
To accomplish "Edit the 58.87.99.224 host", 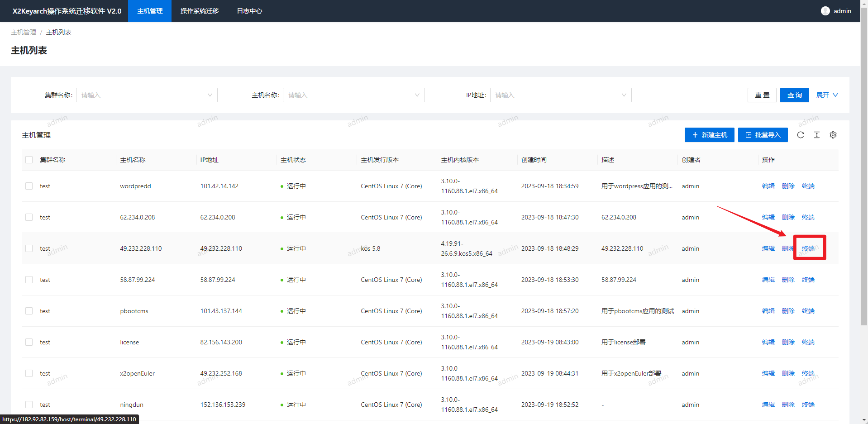I will pyautogui.click(x=768, y=280).
